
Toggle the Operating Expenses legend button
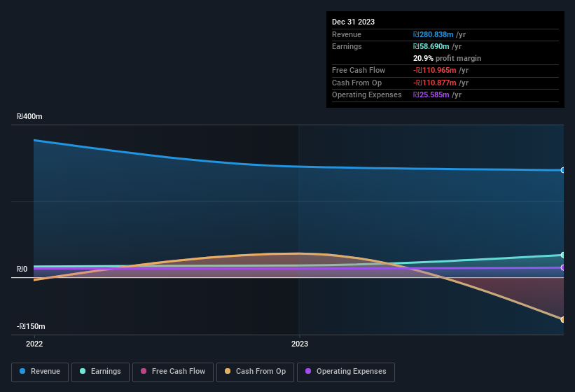[x=346, y=372]
